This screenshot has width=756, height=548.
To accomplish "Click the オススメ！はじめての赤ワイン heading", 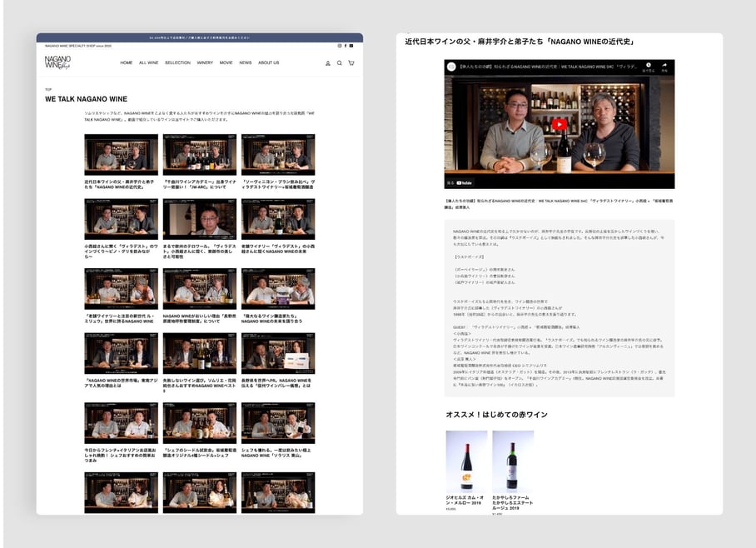I will click(496, 415).
